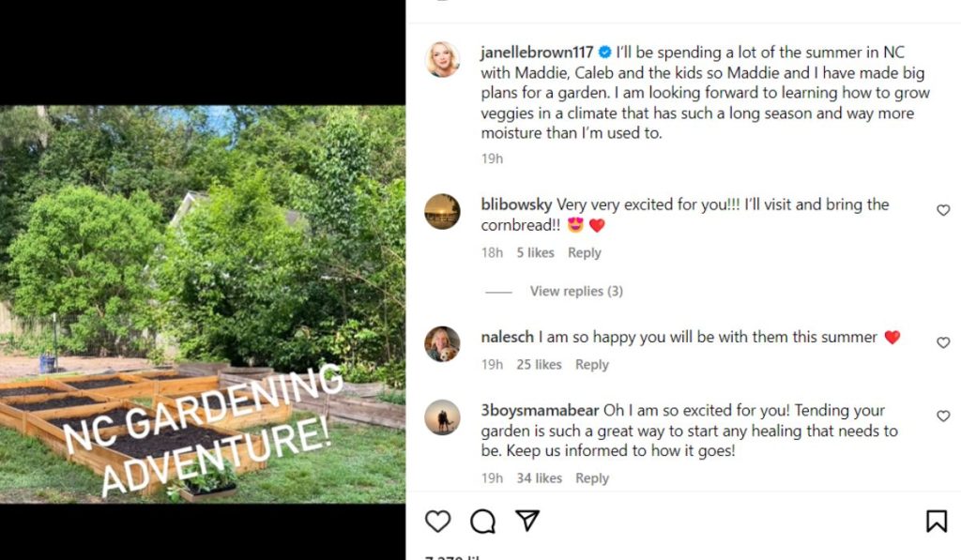Reply to nalesch's comment
Image resolution: width=961 pixels, height=560 pixels.
(591, 365)
